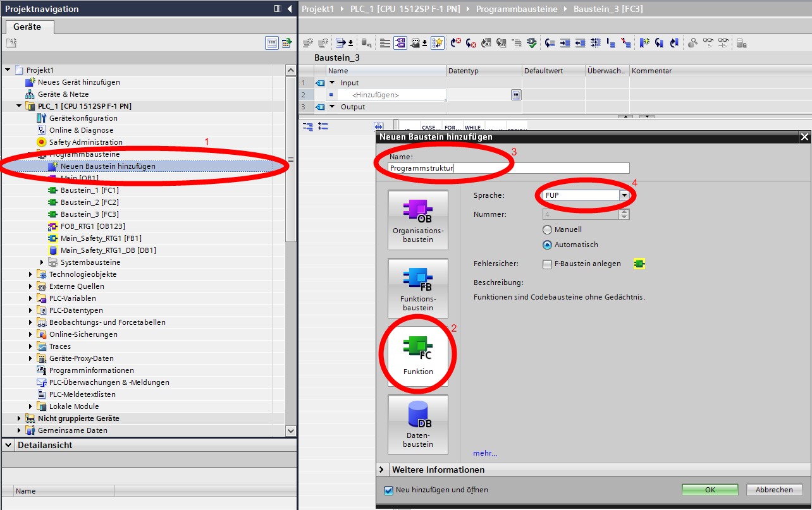Open Main_Safety_RTG1_DB [DB1] data block

(108, 250)
